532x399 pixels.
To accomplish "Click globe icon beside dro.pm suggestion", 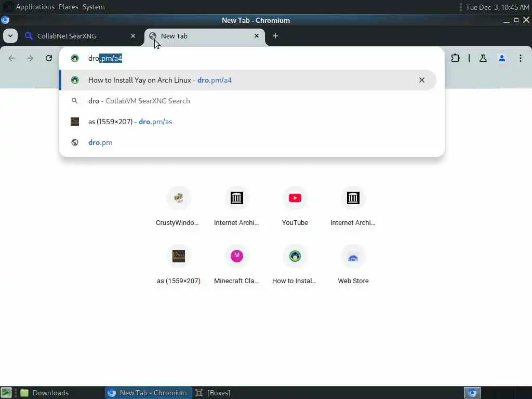I will (75, 142).
